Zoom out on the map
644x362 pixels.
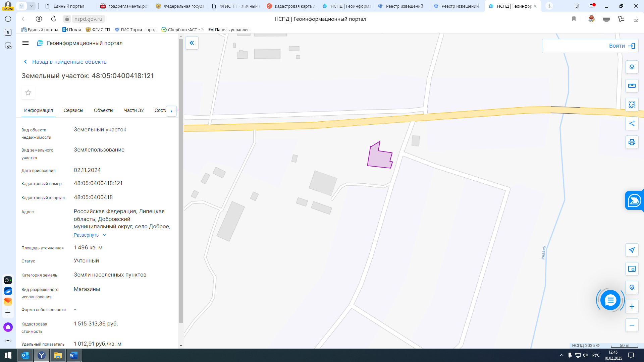632,325
